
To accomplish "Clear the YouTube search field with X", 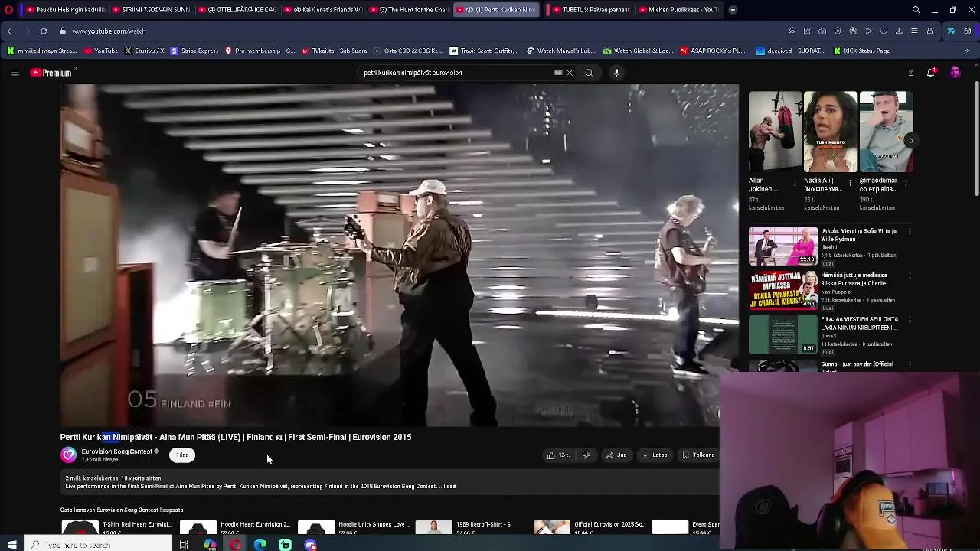I will click(x=569, y=73).
